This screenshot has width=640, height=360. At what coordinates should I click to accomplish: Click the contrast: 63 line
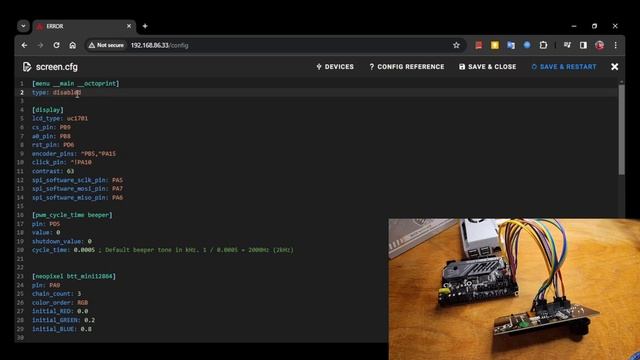pos(53,171)
